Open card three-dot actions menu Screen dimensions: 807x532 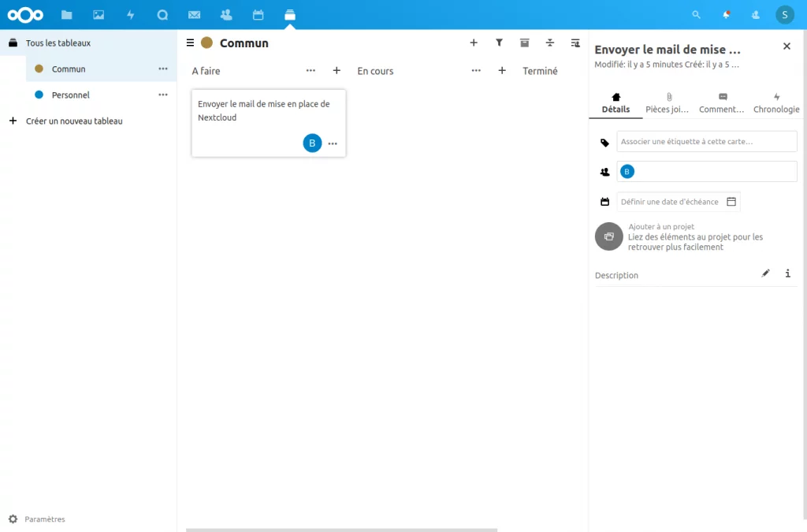point(333,143)
